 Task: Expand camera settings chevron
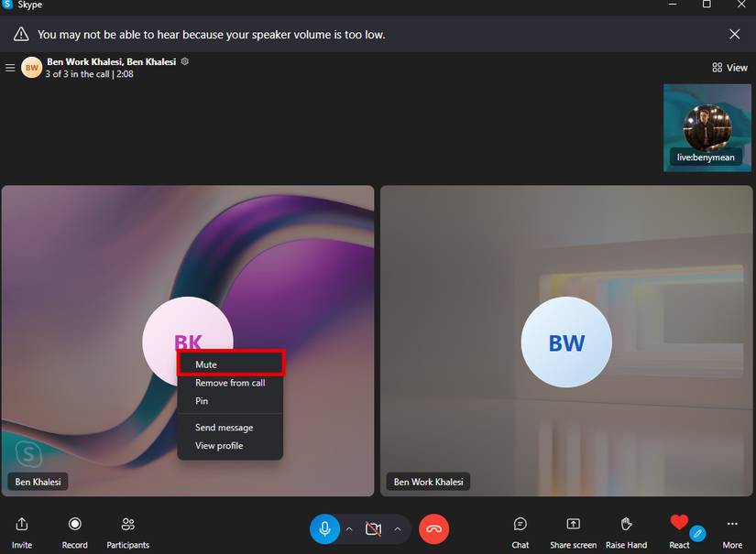coord(398,529)
